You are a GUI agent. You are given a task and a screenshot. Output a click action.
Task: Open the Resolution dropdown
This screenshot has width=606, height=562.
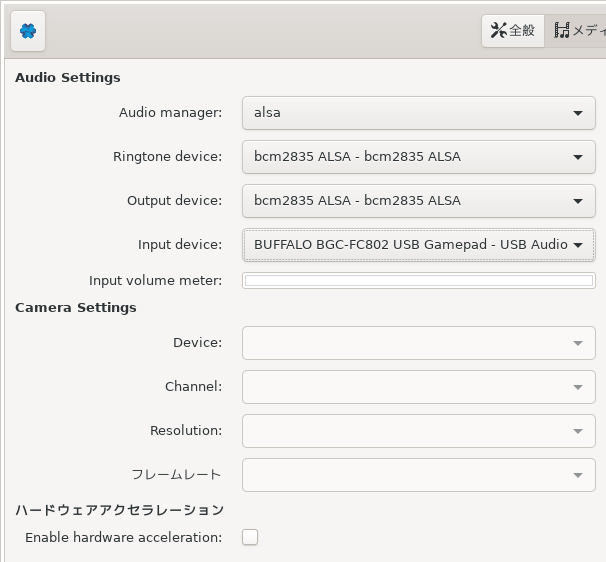coord(419,431)
